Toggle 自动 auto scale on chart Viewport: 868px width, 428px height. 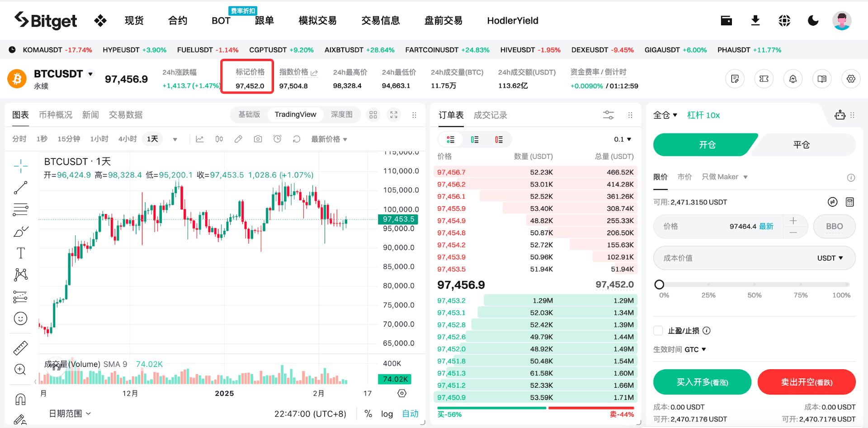[x=410, y=414]
